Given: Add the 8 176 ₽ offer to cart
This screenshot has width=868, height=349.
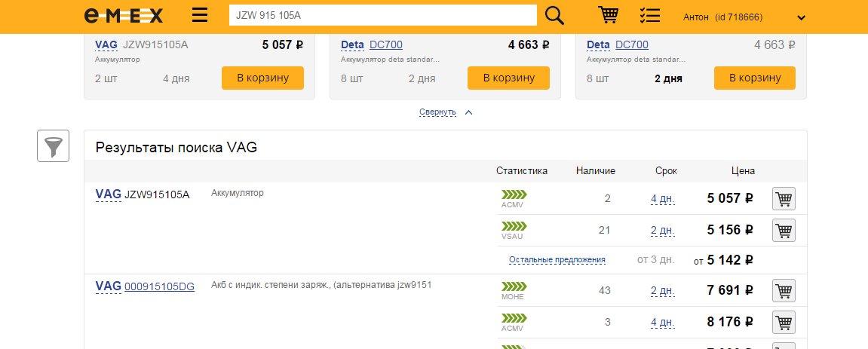Looking at the screenshot, I should click(784, 323).
